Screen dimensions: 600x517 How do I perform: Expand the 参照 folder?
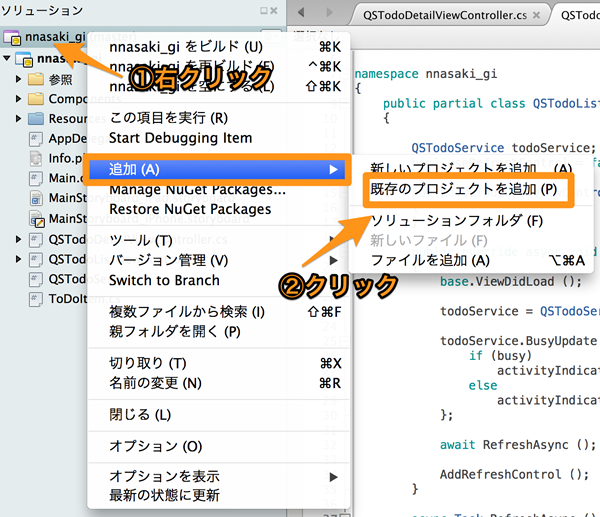pyautogui.click(x=18, y=79)
